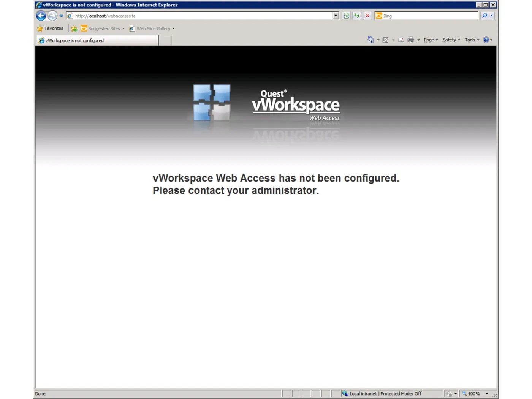
Task: Click the Read Mail envelope icon
Action: pyautogui.click(x=401, y=40)
